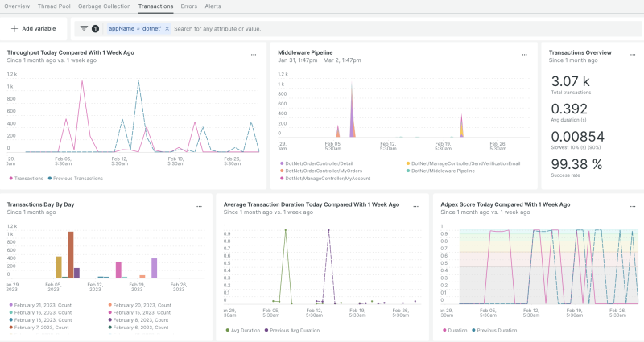644x342 pixels.
Task: Open Adpex Score widget ellipsis menu
Action: coord(634,207)
